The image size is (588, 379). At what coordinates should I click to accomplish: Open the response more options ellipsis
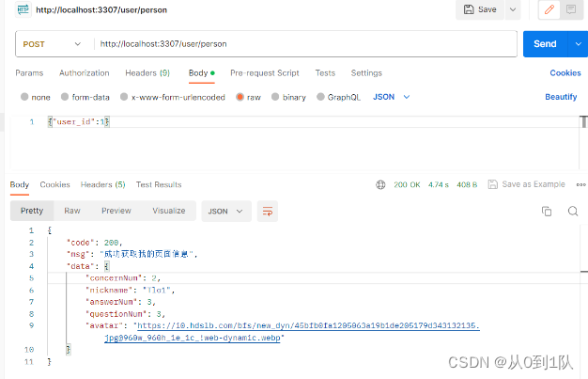click(x=580, y=184)
